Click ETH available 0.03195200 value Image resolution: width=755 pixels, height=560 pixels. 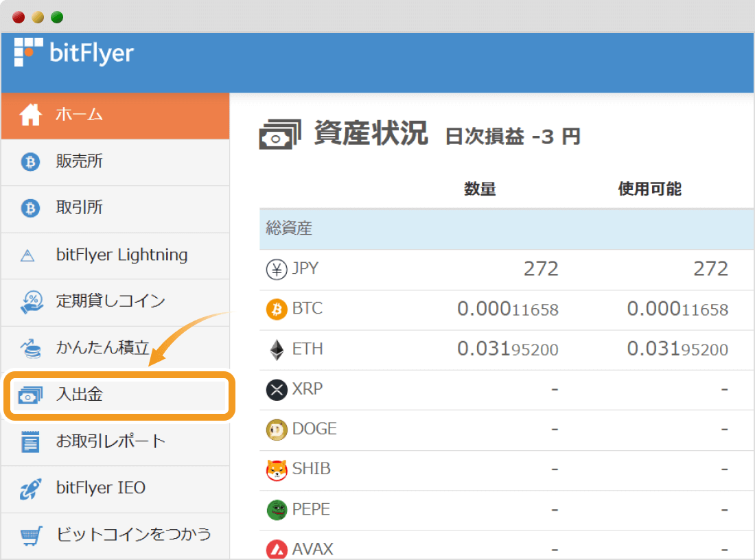677,349
